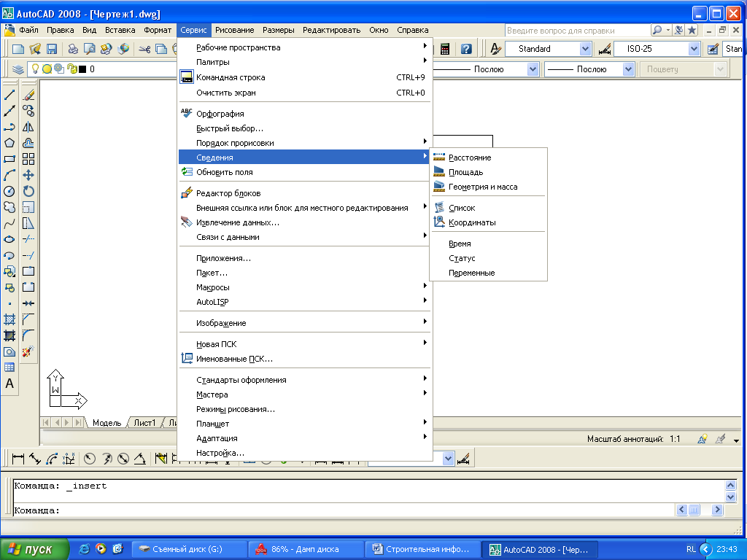Click command line scroll up arrow

pyautogui.click(x=731, y=485)
